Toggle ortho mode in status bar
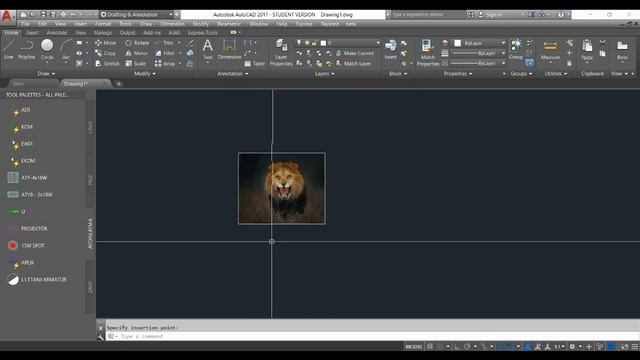 [457, 347]
